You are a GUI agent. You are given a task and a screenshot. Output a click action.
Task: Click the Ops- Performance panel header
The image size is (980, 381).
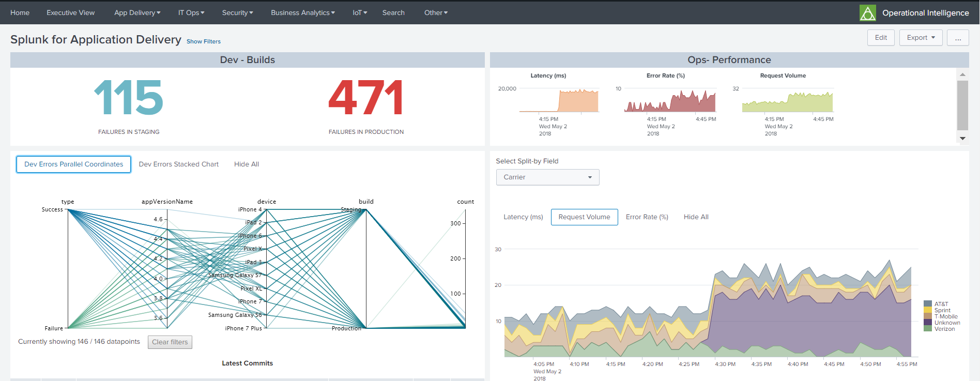[729, 60]
